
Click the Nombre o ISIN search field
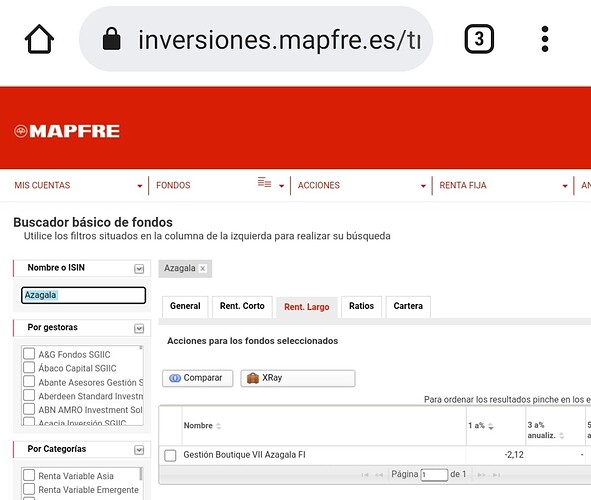point(83,295)
